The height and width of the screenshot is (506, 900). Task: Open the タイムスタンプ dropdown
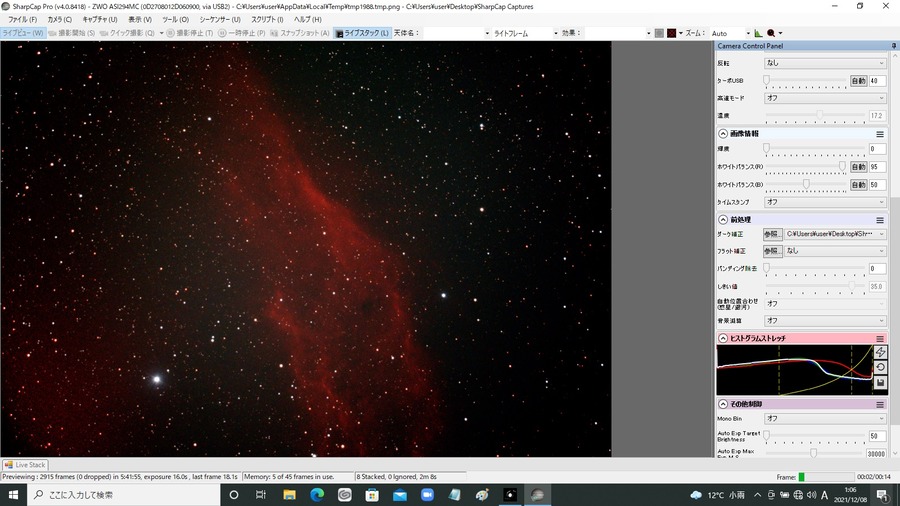(x=825, y=202)
